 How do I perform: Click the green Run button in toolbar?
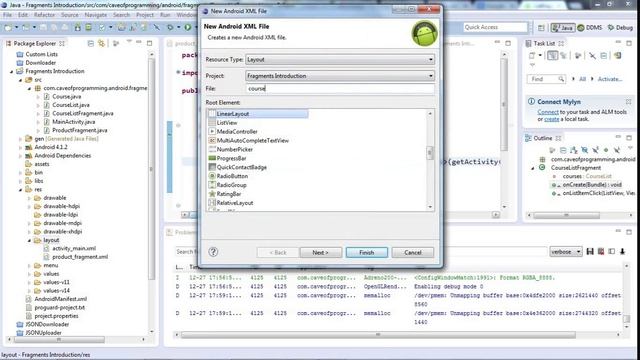tap(187, 27)
